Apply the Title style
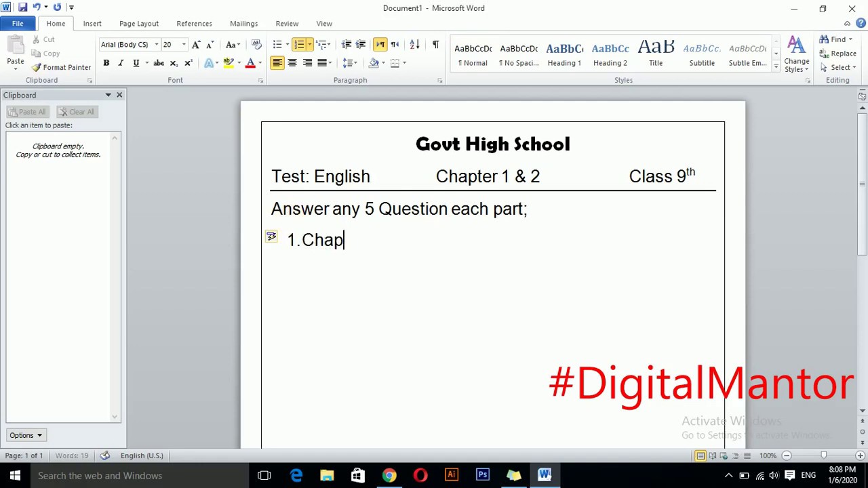Viewport: 868px width, 488px height. [656, 54]
